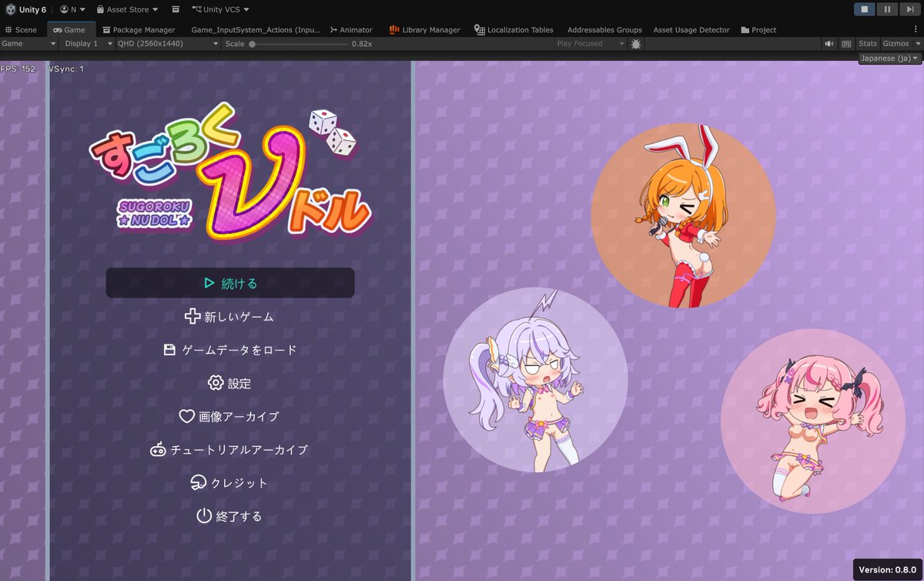Click the クレジット credits icon
924x581 pixels.
click(x=199, y=482)
